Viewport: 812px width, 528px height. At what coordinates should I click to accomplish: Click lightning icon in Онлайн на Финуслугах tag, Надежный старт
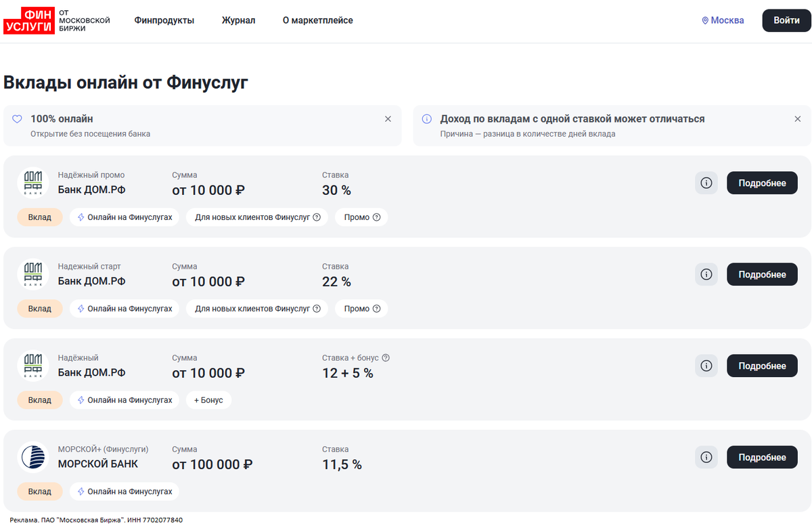tap(81, 309)
